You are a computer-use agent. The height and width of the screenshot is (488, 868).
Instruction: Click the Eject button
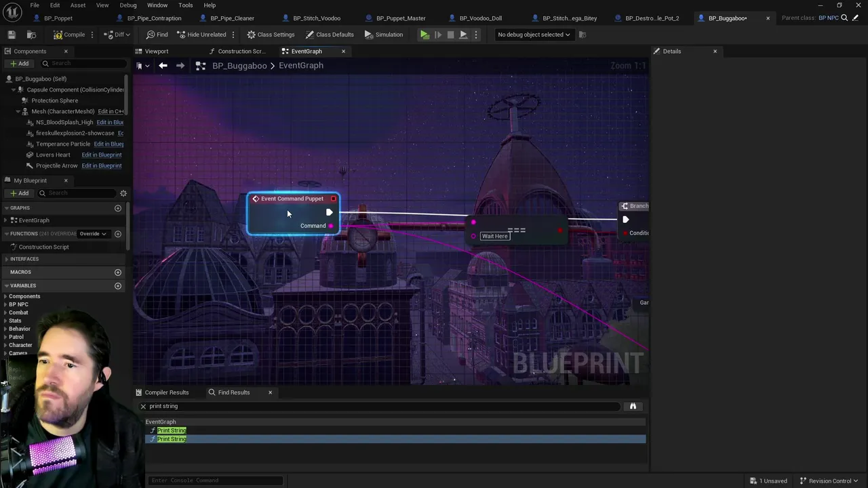click(x=463, y=35)
